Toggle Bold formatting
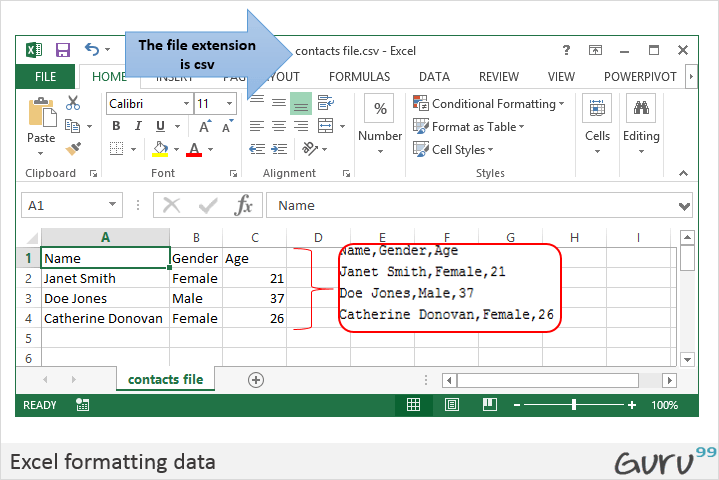 point(116,126)
